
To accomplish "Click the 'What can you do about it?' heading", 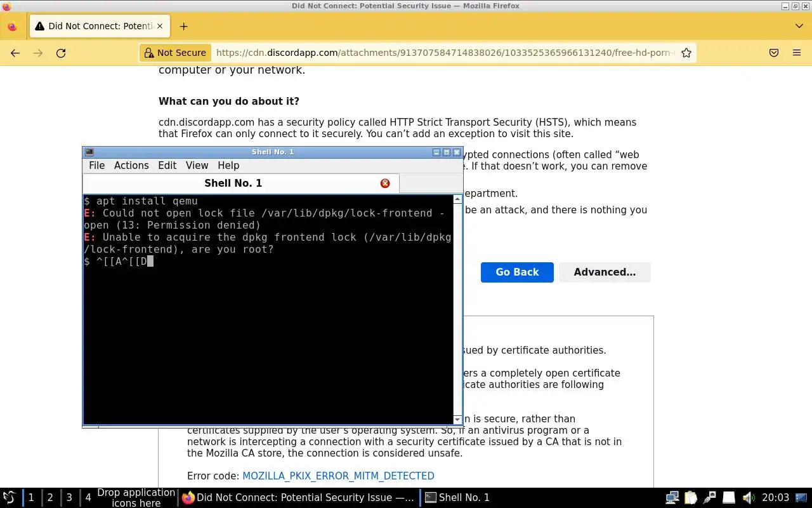I will 229,101.
